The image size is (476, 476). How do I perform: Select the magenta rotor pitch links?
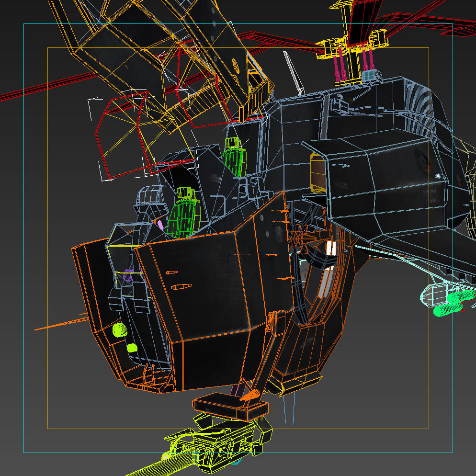coord(354,64)
